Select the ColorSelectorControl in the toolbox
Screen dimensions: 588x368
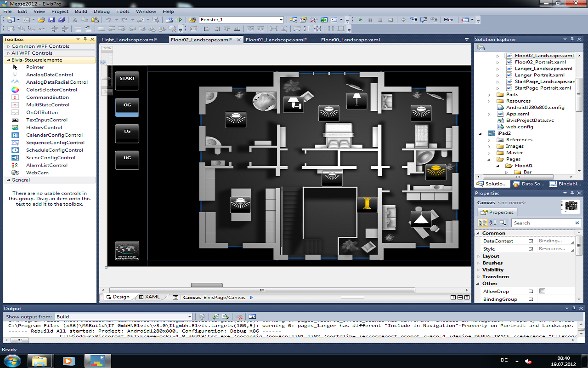(x=51, y=90)
